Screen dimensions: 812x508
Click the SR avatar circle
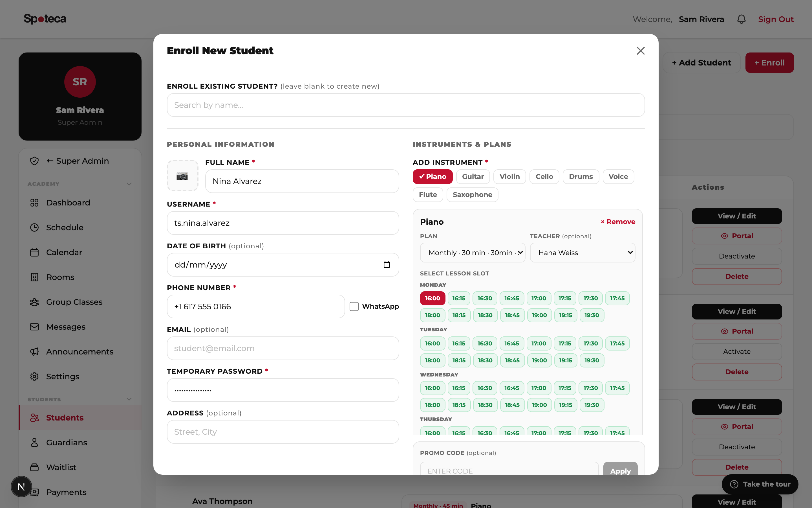click(80, 82)
